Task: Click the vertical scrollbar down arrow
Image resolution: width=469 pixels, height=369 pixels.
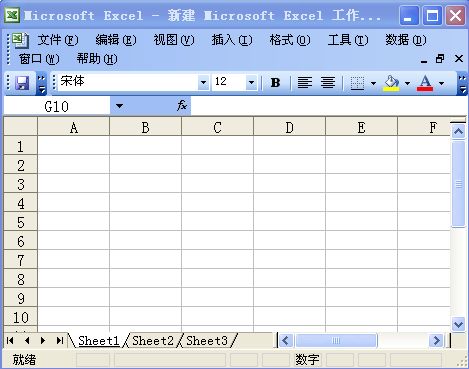Action: pos(459,324)
